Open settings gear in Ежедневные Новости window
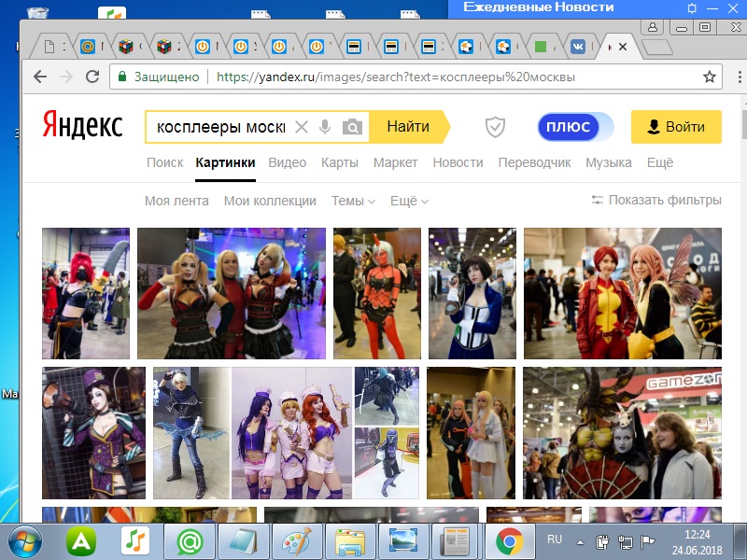This screenshot has width=747, height=560. coord(692,8)
